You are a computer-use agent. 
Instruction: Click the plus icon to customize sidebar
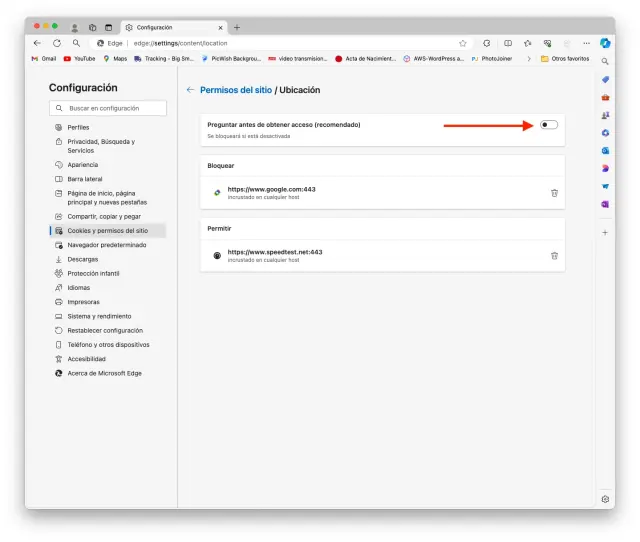click(605, 232)
